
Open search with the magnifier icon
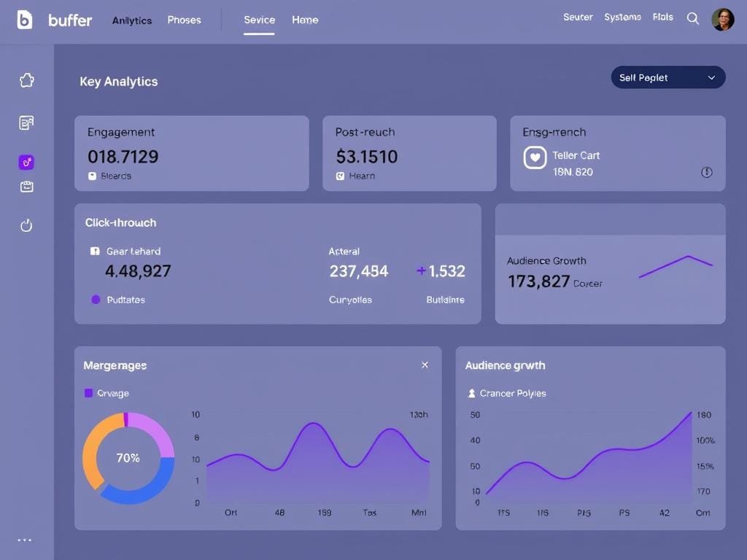pos(693,19)
